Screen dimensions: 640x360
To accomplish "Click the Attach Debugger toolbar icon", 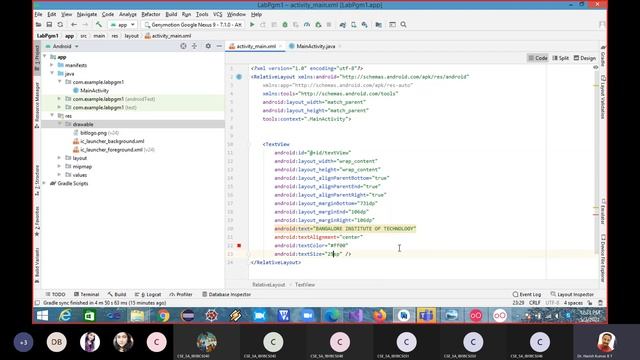I will pos(318,25).
